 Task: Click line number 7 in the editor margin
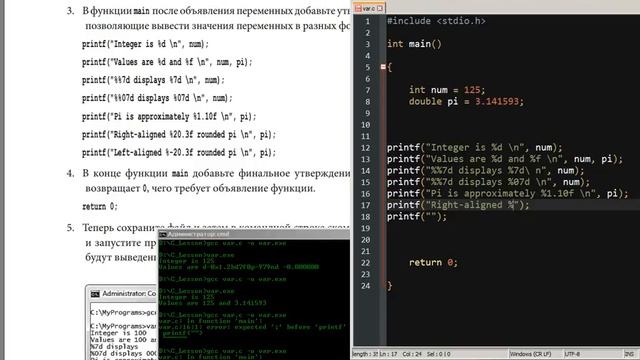tap(367, 90)
